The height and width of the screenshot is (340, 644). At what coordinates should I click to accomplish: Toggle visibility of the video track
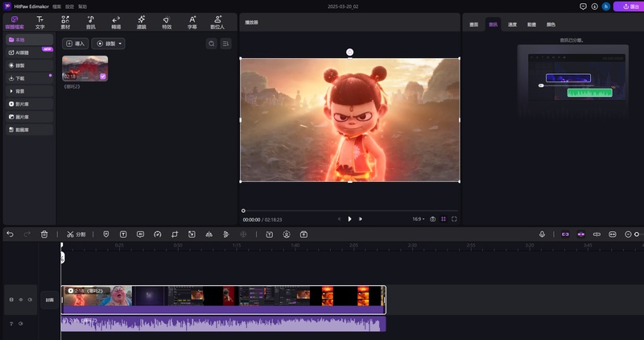pos(20,300)
